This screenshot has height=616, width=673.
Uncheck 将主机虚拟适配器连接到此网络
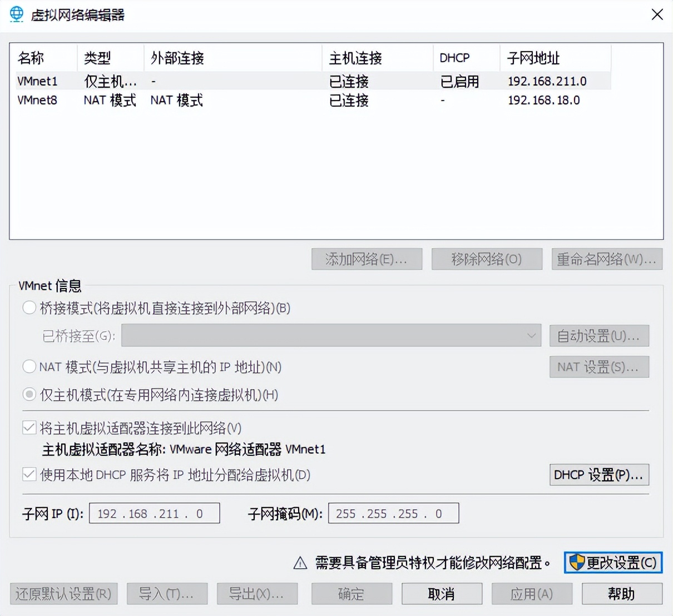[29, 428]
